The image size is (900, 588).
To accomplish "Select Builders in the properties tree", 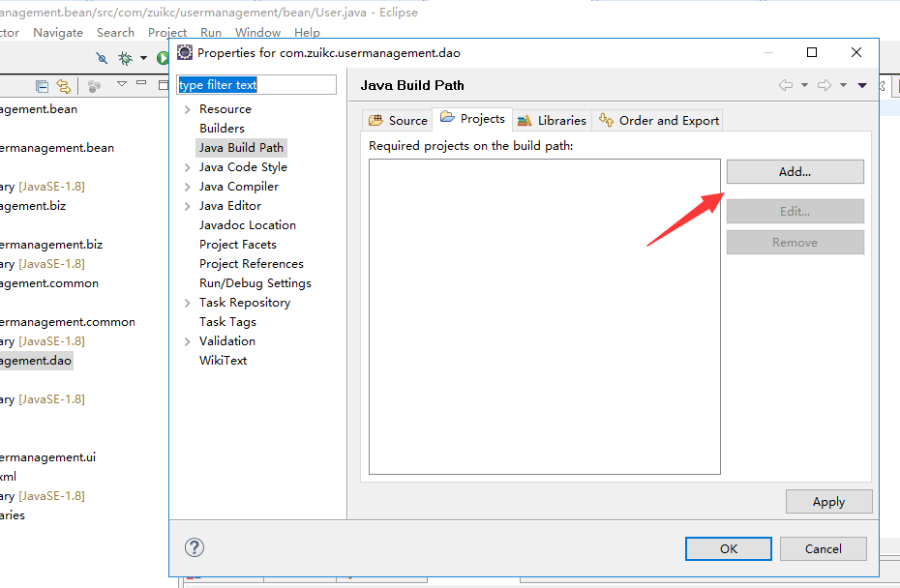I will 222,129.
